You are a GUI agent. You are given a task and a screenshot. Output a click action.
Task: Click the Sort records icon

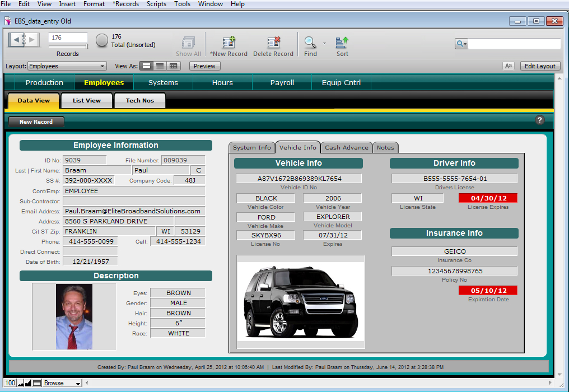(x=342, y=43)
